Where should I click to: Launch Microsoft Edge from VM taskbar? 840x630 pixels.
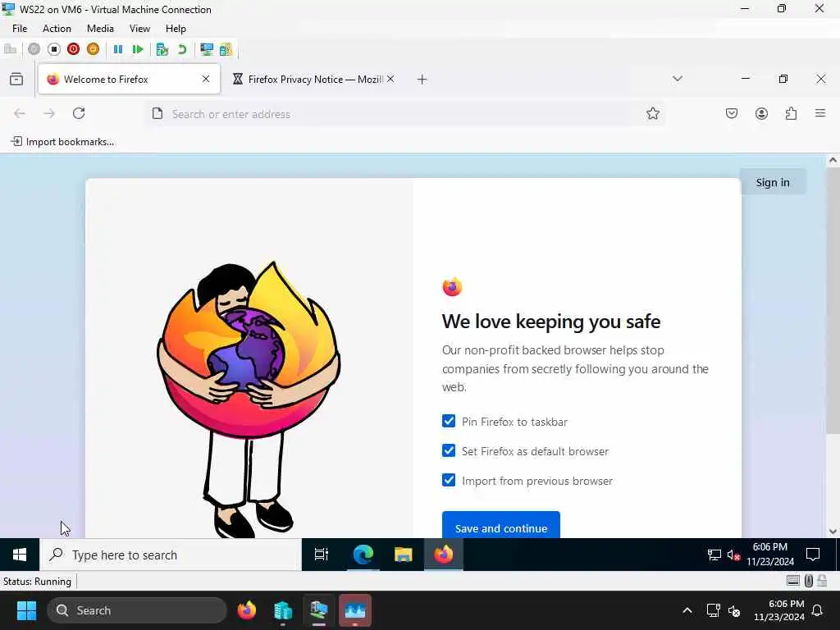tap(363, 555)
